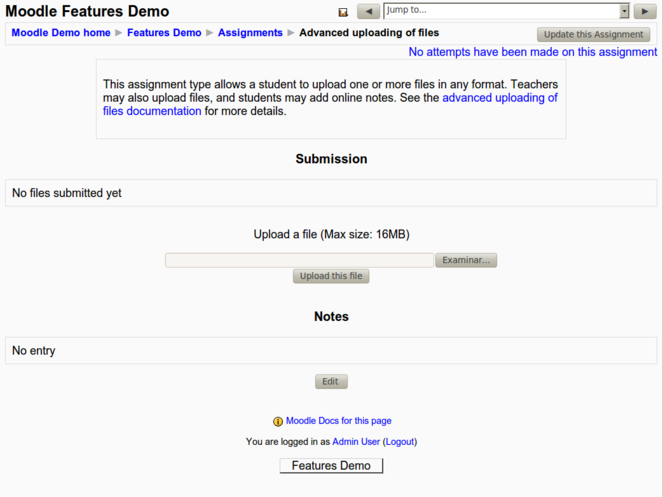Viewport: 663px width, 497px height.
Task: View 'No attempts have been made' link
Action: [x=532, y=52]
